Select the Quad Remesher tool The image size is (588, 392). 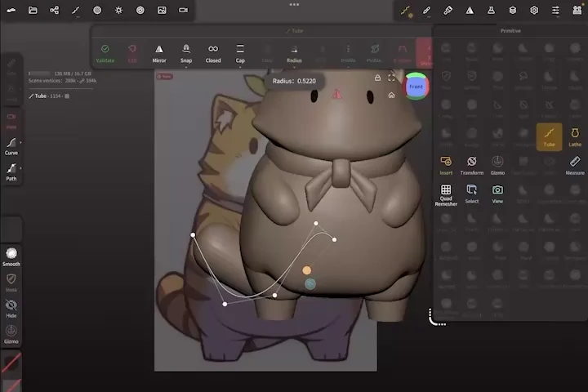pos(446,195)
